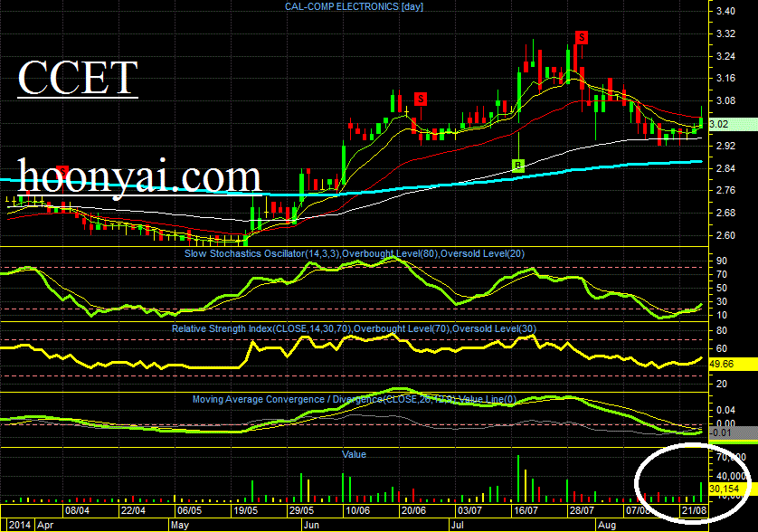Viewport: 758px width, 532px height.
Task: Select the May month label
Action: [x=180, y=526]
